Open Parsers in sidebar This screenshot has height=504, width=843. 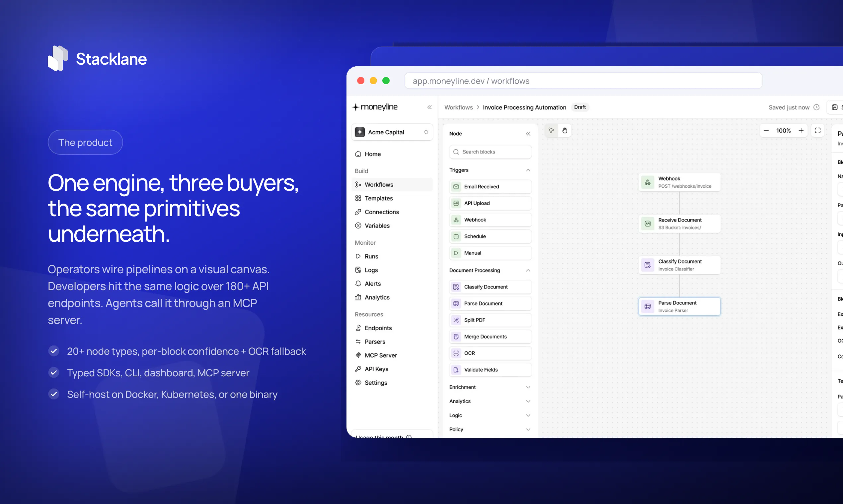pyautogui.click(x=392, y=342)
